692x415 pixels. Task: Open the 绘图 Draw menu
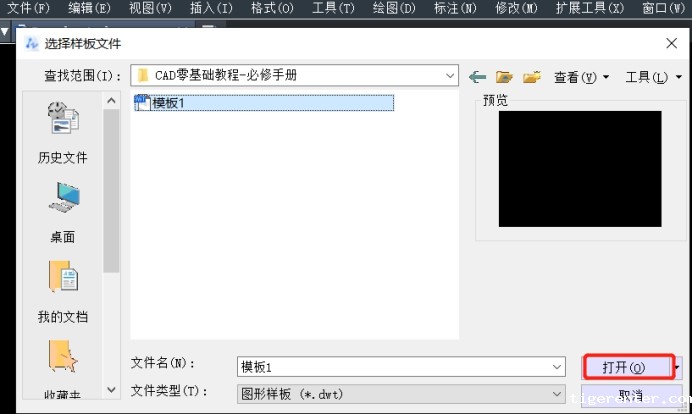pos(393,8)
